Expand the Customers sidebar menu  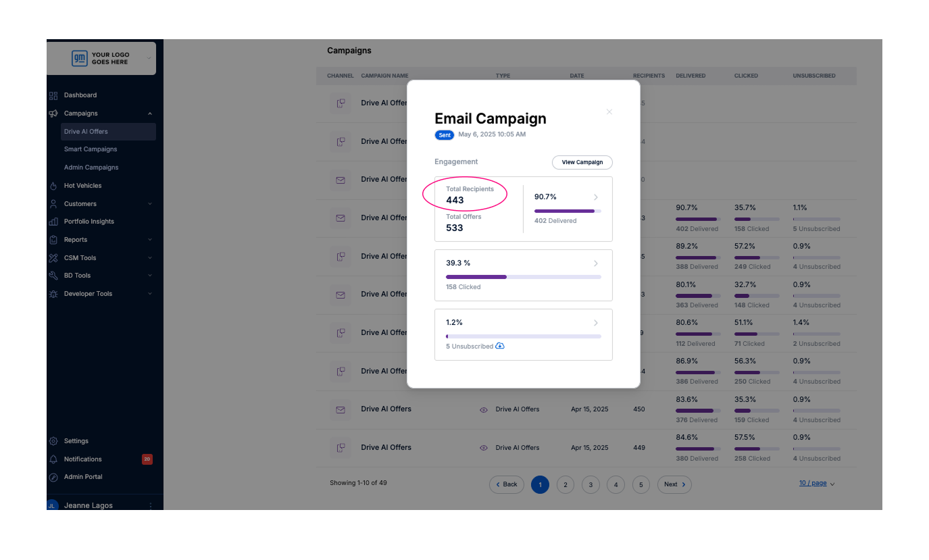point(150,204)
